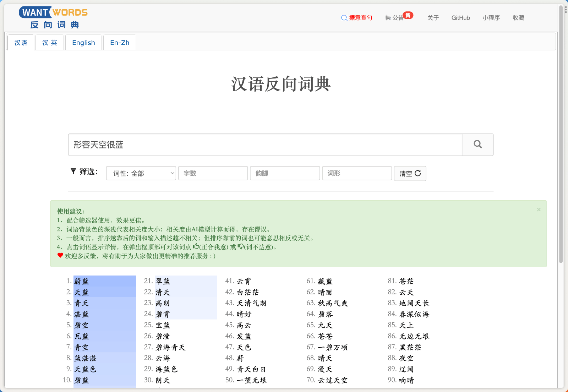Click the 小程序 menu item
Viewport: 568px width, 392px height.
click(x=491, y=18)
